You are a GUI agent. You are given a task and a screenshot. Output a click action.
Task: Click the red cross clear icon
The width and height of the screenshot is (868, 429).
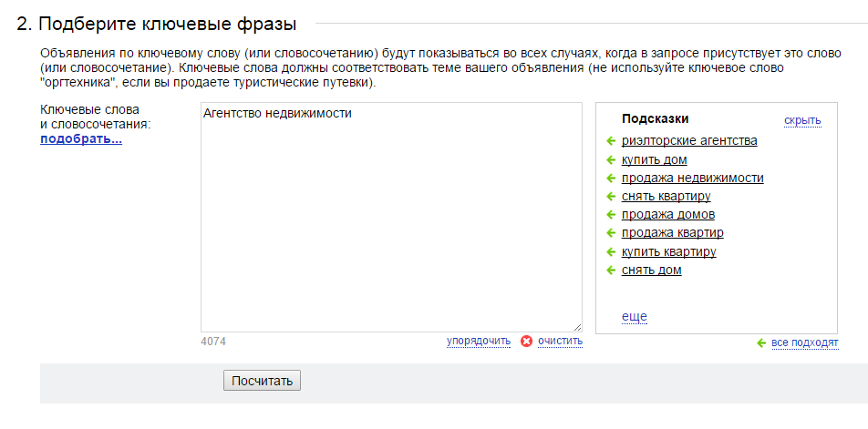526,341
